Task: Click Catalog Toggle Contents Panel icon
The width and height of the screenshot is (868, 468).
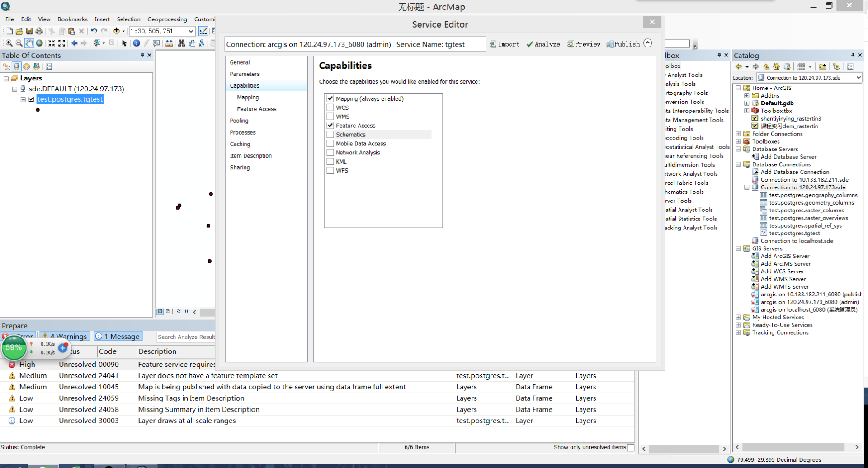Action: point(837,66)
